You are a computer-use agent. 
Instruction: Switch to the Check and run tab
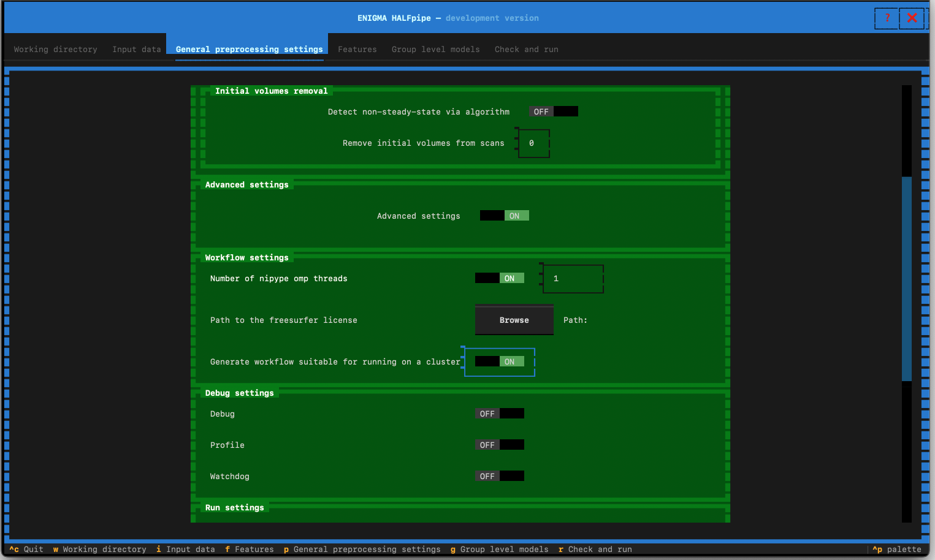(527, 49)
